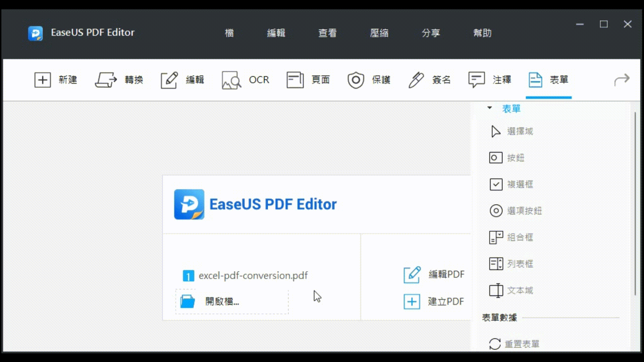
Task: Click the redo arrow icon in toolbar
Action: pyautogui.click(x=622, y=80)
